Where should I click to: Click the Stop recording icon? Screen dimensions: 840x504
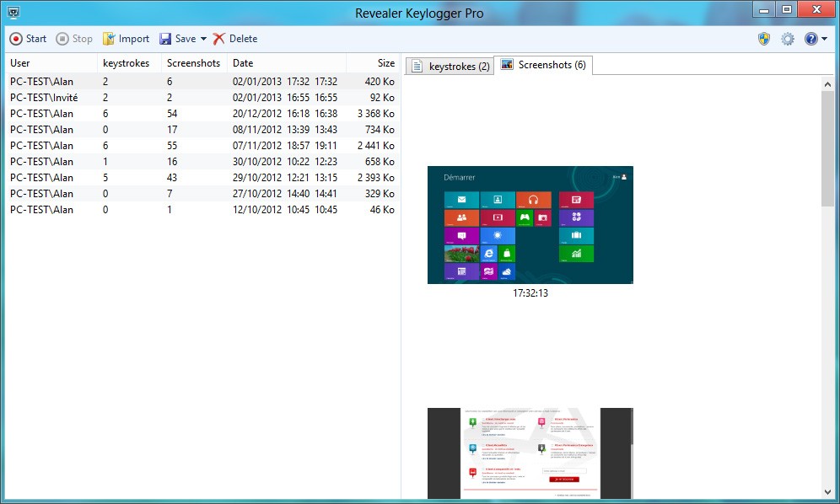(62, 39)
